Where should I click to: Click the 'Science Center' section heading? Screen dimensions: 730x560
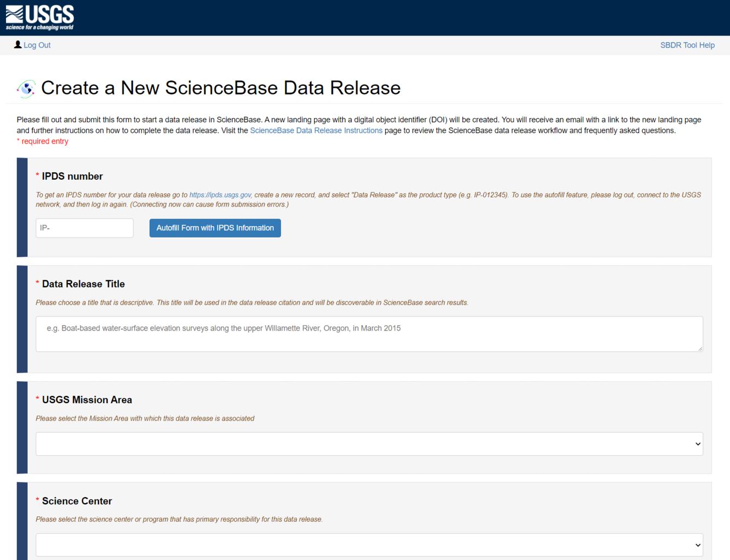click(77, 501)
